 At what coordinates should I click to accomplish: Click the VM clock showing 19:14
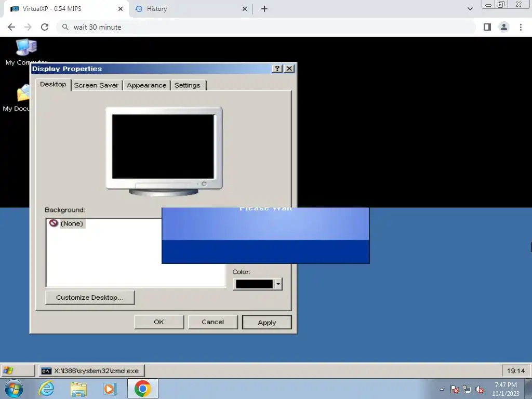coord(516,371)
